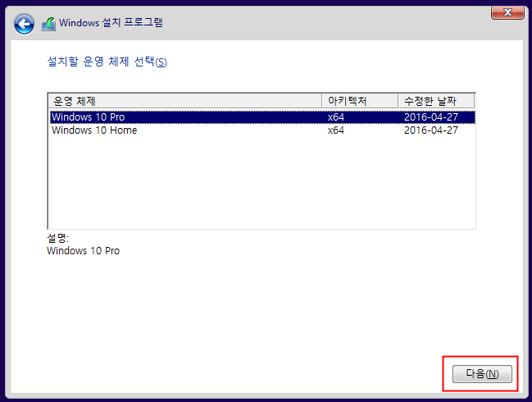Click the Windows 10 Pro description text
Image resolution: width=532 pixels, height=402 pixels.
[83, 251]
